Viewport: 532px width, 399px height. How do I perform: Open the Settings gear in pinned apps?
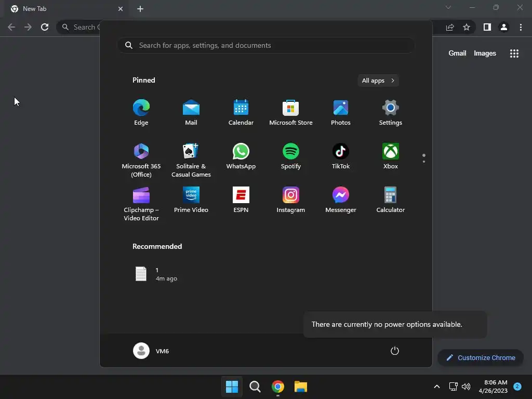pos(391,112)
